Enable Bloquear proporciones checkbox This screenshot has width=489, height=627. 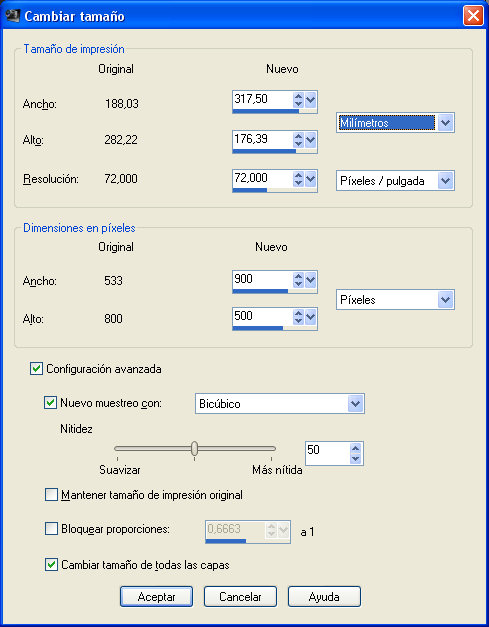coord(51,529)
